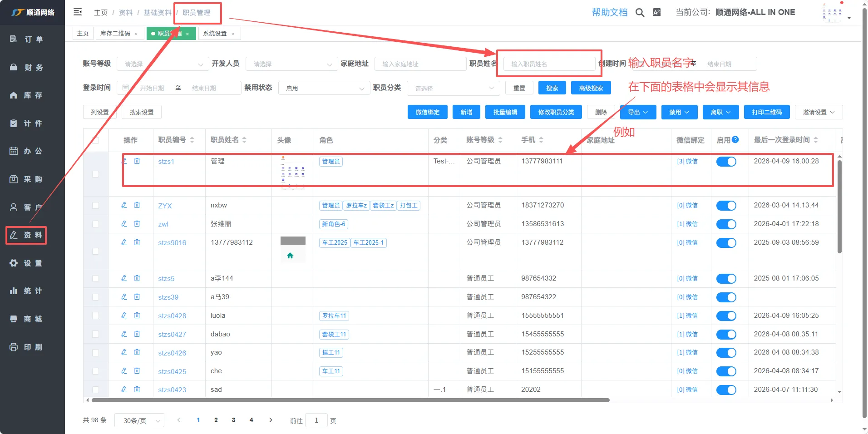The height and width of the screenshot is (434, 868).
Task: Open the 帮助文档 link
Action: coord(609,13)
